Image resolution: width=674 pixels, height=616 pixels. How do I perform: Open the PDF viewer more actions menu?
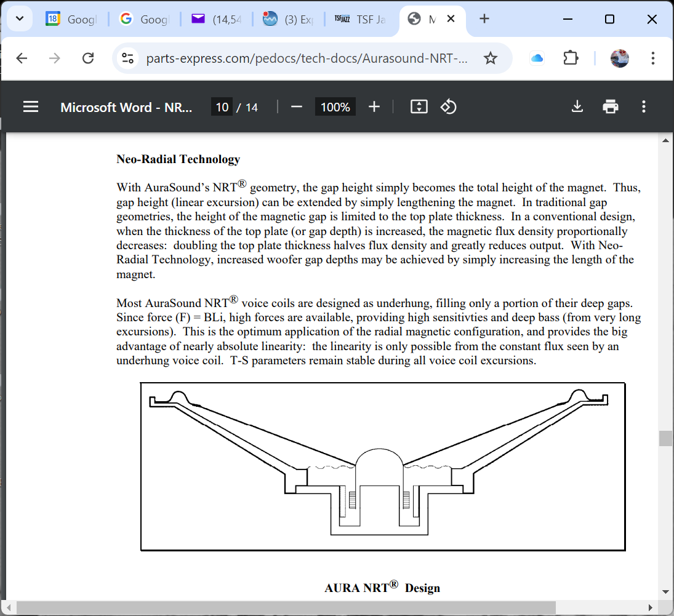[643, 106]
